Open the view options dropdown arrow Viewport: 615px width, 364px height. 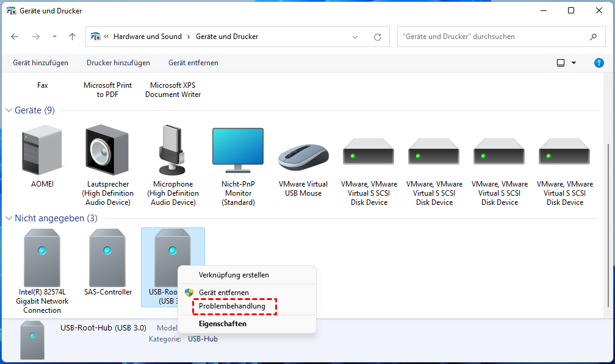pyautogui.click(x=574, y=63)
